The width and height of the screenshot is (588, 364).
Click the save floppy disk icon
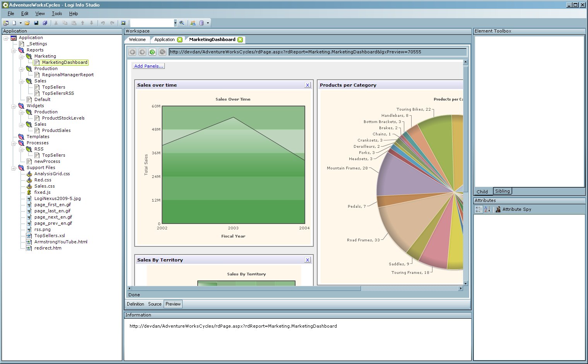(x=36, y=23)
